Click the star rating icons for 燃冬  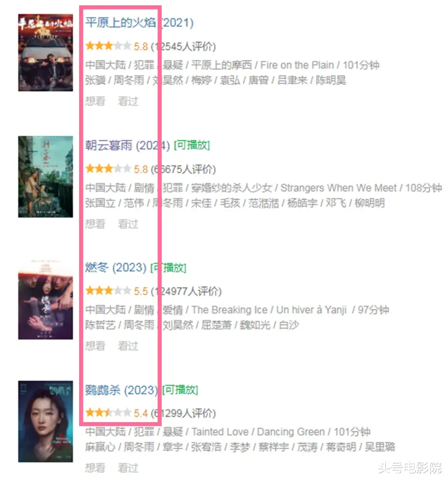click(108, 291)
